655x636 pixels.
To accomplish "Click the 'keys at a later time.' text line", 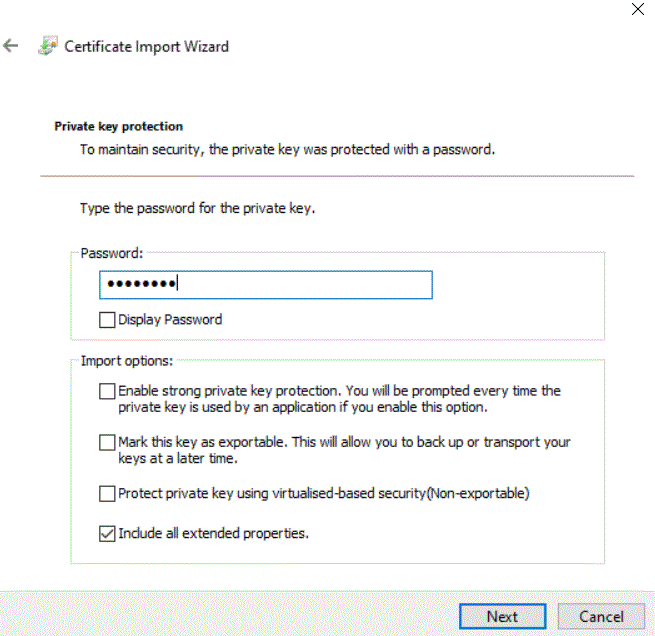I will pyautogui.click(x=178, y=459).
